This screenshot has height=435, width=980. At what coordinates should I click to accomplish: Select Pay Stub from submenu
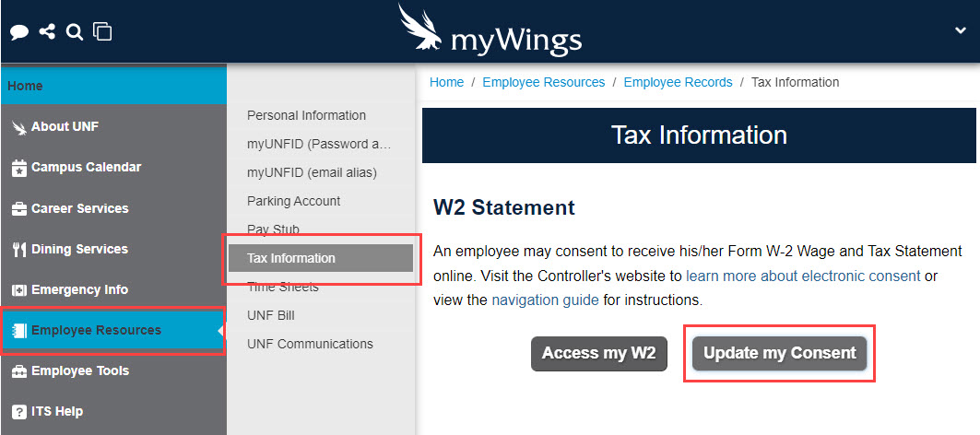(273, 229)
